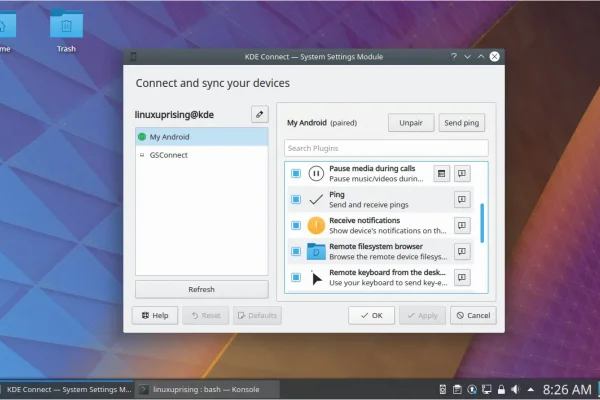Click the 'Remote filesystem browser' plugin title
600x400 pixels.
(x=376, y=246)
